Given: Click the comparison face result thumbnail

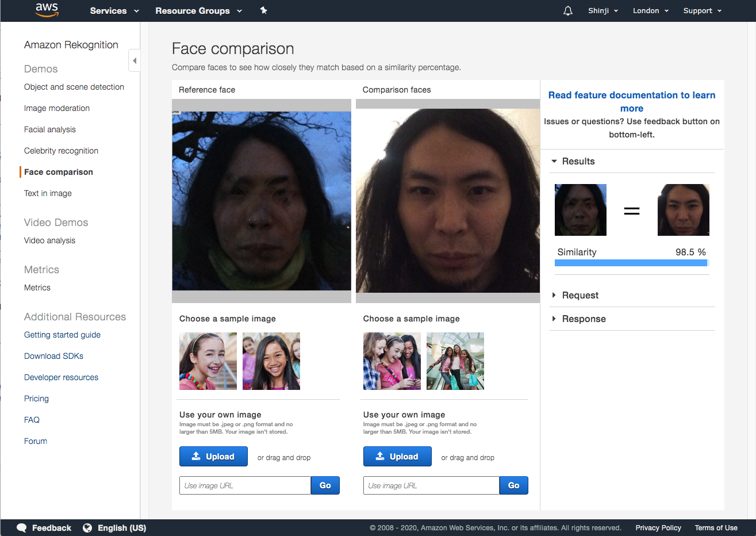Looking at the screenshot, I should click(x=684, y=210).
